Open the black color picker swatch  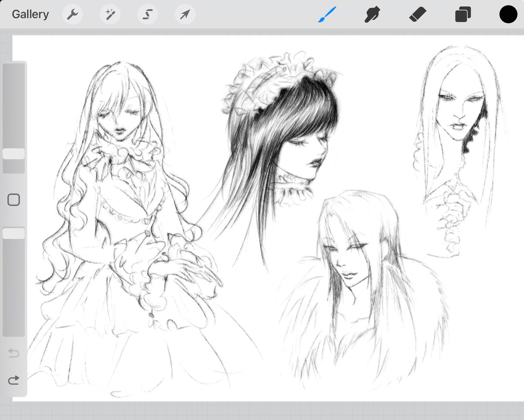click(508, 14)
